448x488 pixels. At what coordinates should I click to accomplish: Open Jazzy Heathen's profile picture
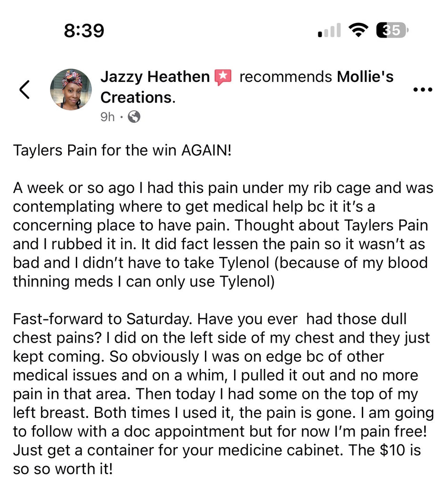(71, 89)
